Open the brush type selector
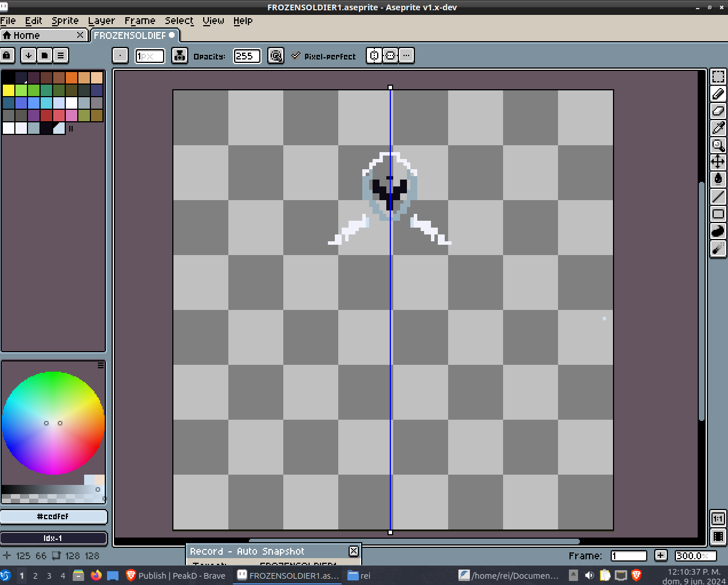The height and width of the screenshot is (585, 728). (x=120, y=55)
